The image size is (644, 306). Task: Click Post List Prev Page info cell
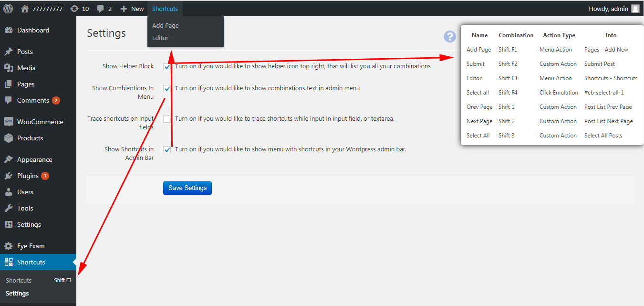(x=608, y=107)
